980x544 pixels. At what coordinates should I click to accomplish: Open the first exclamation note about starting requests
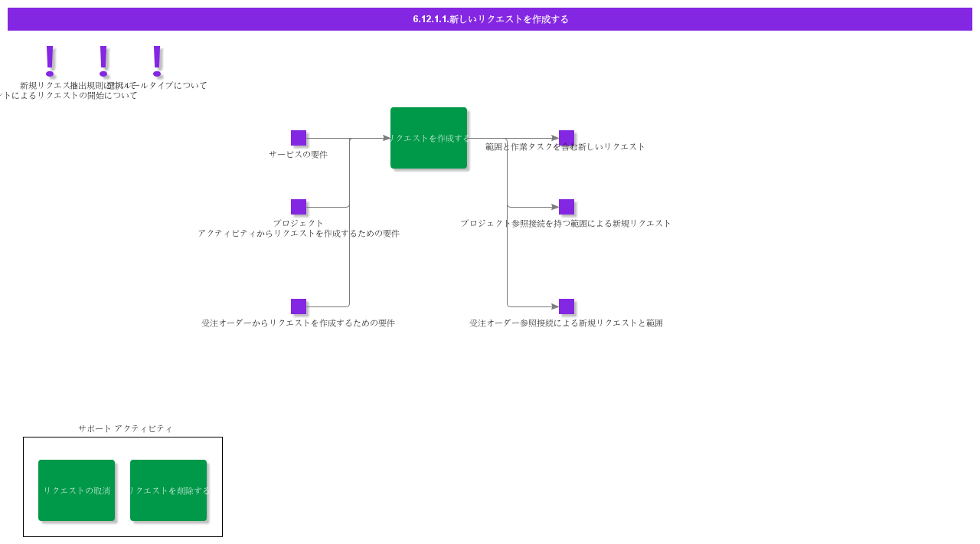pyautogui.click(x=50, y=61)
